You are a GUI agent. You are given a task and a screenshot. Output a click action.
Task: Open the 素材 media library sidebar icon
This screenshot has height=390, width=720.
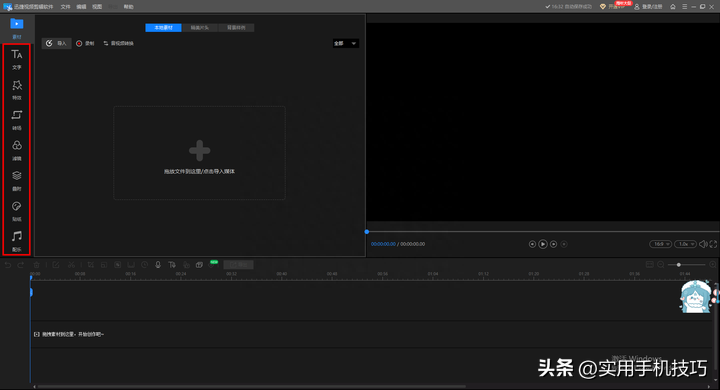click(x=17, y=28)
